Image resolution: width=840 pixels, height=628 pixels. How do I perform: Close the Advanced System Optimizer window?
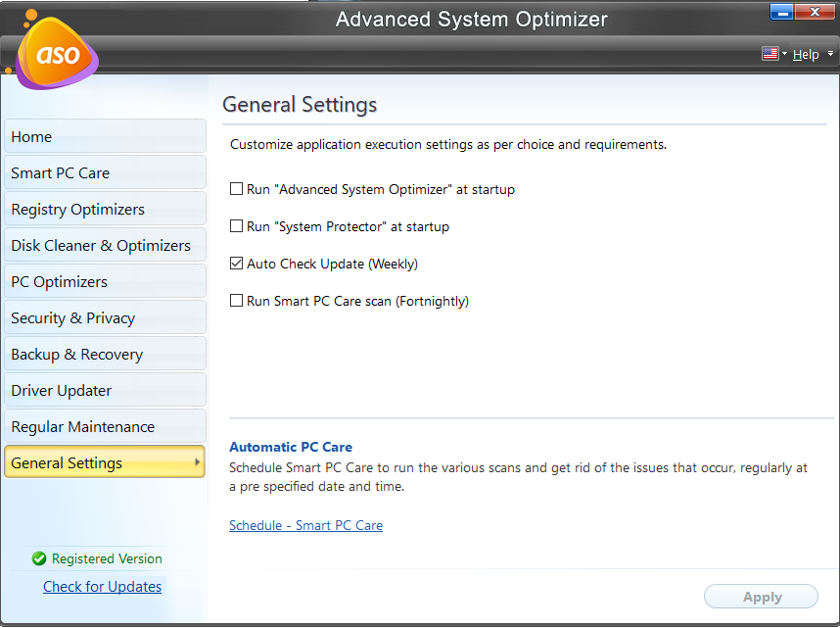tap(815, 12)
